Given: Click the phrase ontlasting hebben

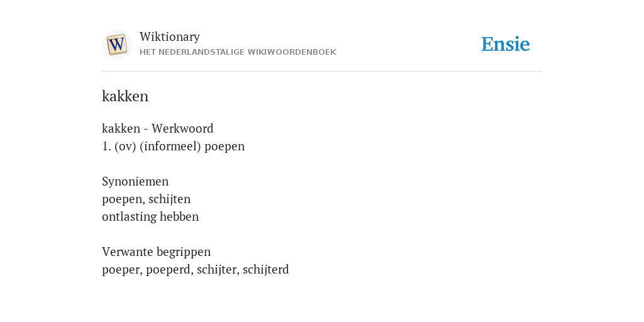Looking at the screenshot, I should pyautogui.click(x=150, y=216).
